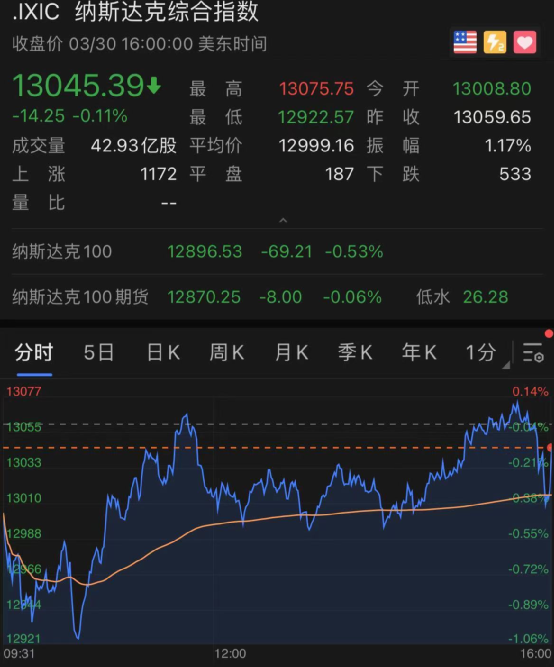554x667 pixels.
Task: Tap average price 12999.16
Action: (316, 145)
